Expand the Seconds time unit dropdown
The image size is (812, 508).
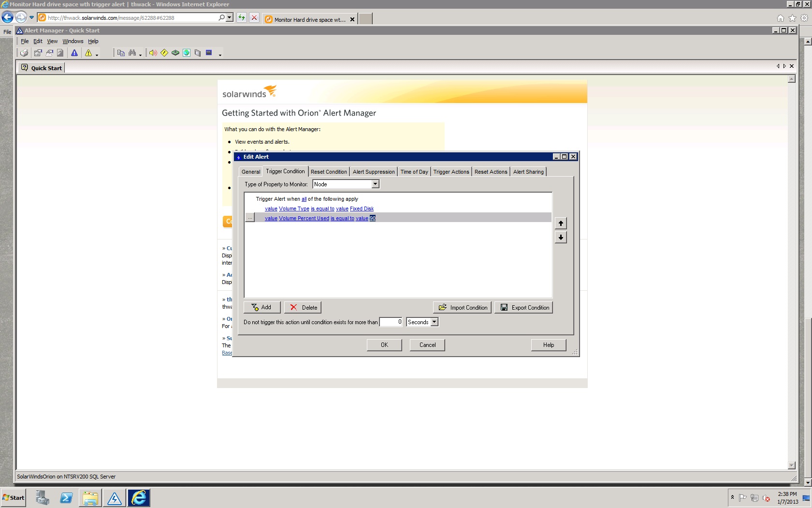pos(434,322)
